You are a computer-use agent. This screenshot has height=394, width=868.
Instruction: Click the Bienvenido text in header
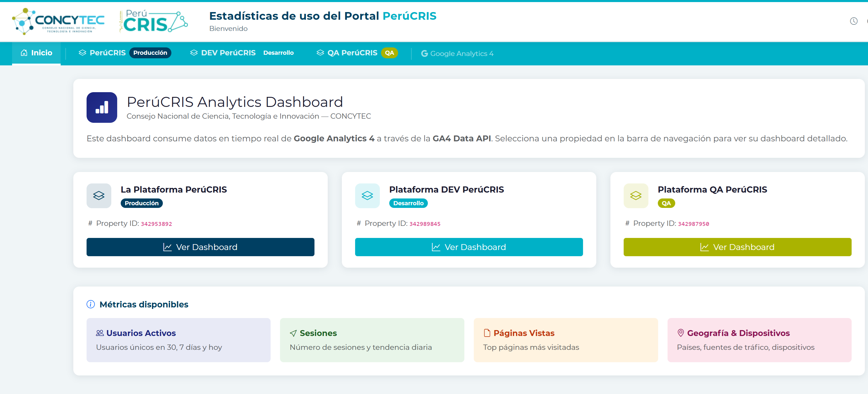pyautogui.click(x=228, y=29)
